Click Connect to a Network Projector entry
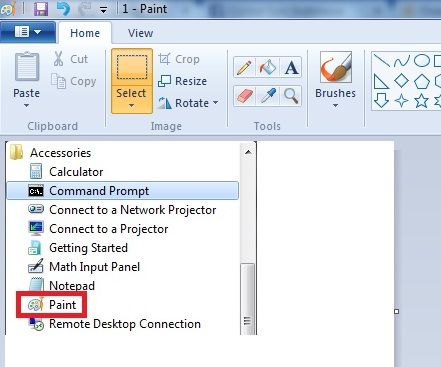The image size is (441, 367). pyautogui.click(x=122, y=210)
